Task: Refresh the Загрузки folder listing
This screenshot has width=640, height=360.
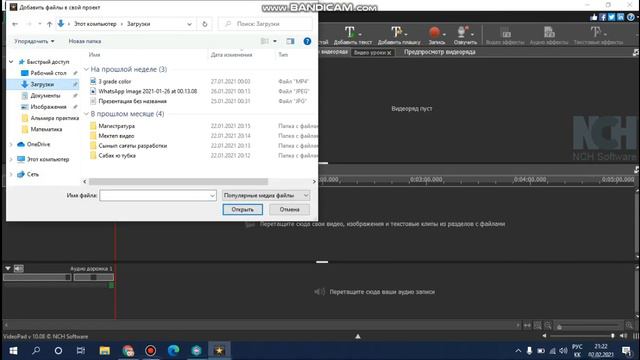Action: tap(204, 24)
